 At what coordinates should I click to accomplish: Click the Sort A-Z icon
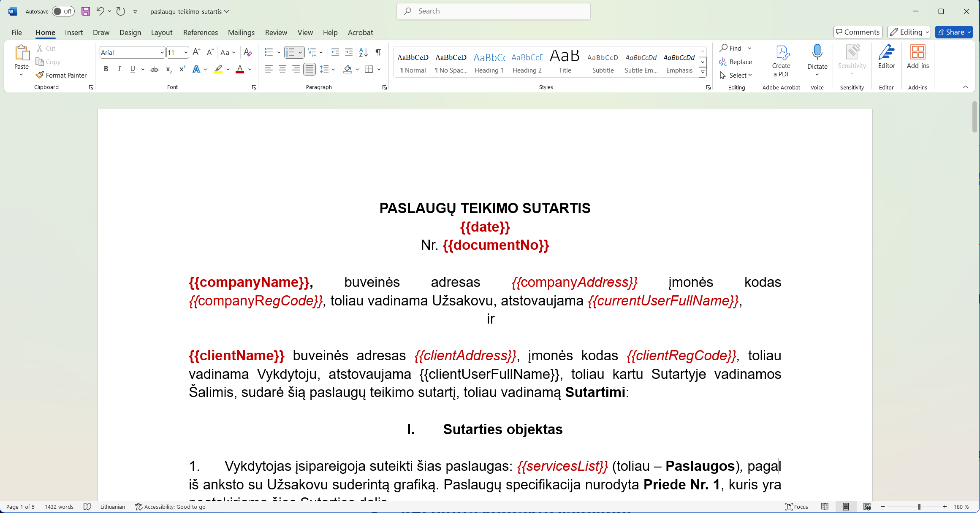click(363, 52)
